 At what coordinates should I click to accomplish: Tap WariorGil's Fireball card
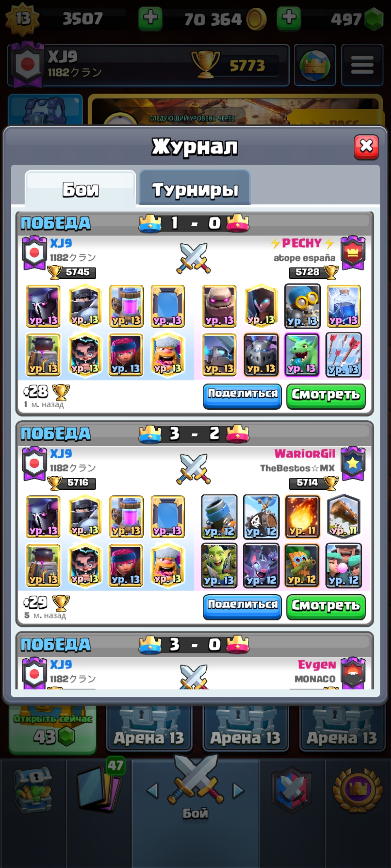(302, 516)
